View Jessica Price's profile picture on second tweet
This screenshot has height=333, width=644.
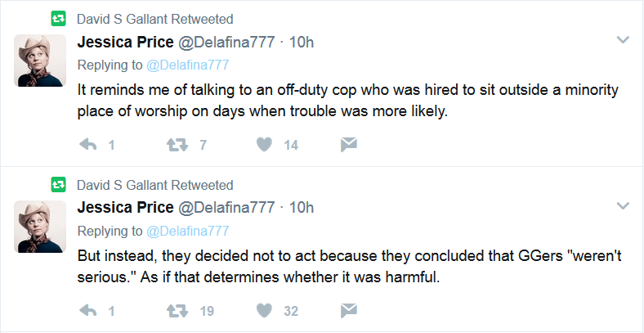click(40, 227)
